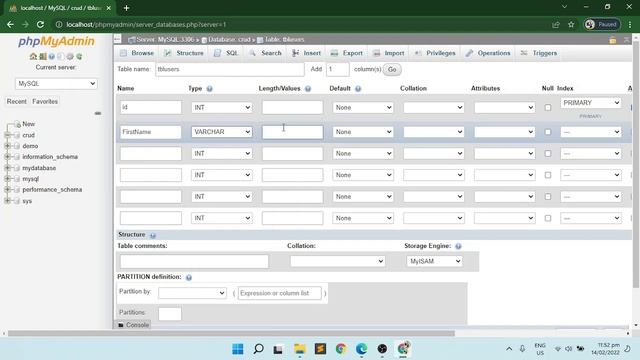Open the Recent tables link
The image size is (640, 360).
17,102
